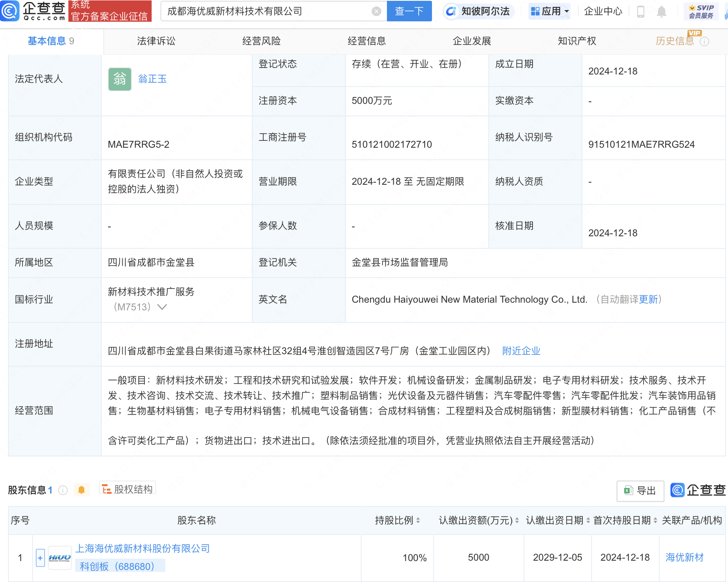Screen dimensions: 728x582
Task: Open 上海海优威新材料股份有限公司 shareholder link
Action: click(143, 549)
